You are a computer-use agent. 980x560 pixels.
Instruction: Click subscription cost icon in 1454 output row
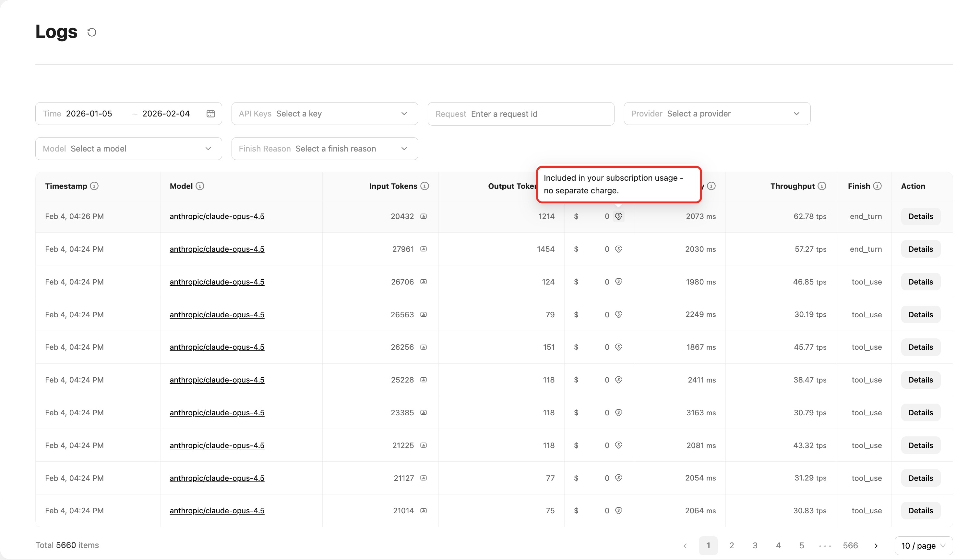click(618, 249)
